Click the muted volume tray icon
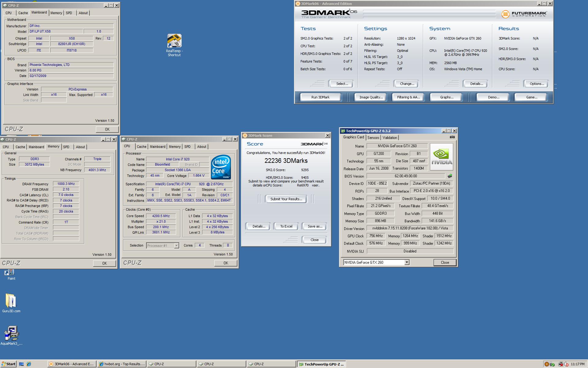This screenshot has width=588, height=368. tap(566, 364)
